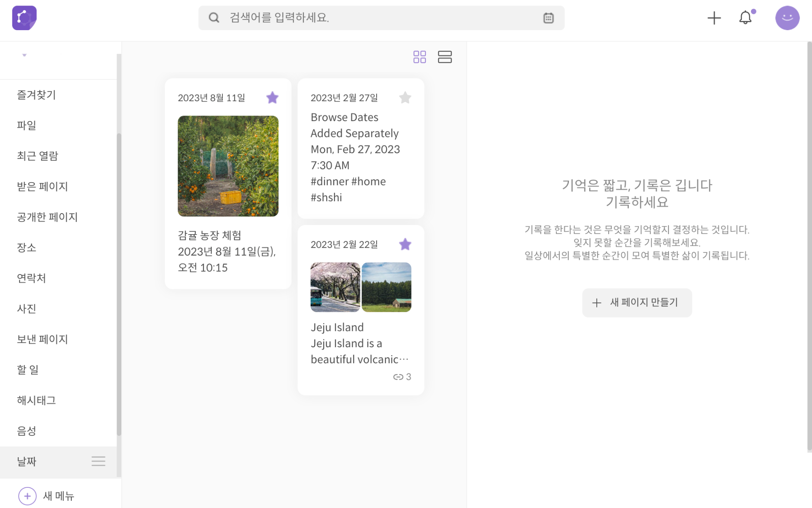The width and height of the screenshot is (812, 508).
Task: Open the cherry blossom bus photo
Action: pyautogui.click(x=335, y=287)
